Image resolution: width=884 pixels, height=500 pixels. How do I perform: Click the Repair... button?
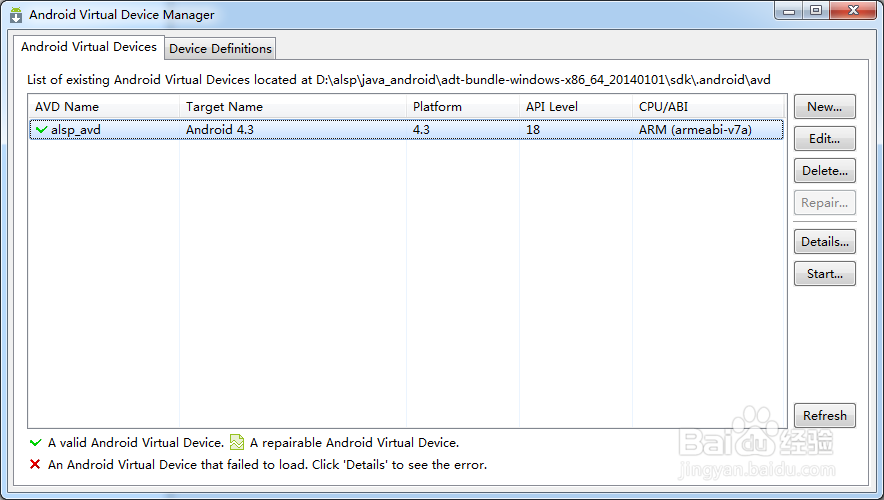click(825, 203)
